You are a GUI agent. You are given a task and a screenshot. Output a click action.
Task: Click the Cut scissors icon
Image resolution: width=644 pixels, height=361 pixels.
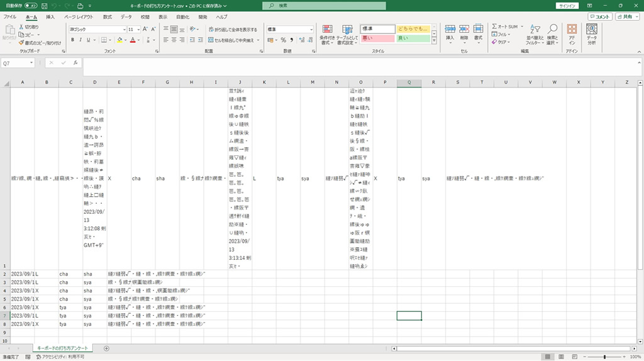[x=21, y=27]
